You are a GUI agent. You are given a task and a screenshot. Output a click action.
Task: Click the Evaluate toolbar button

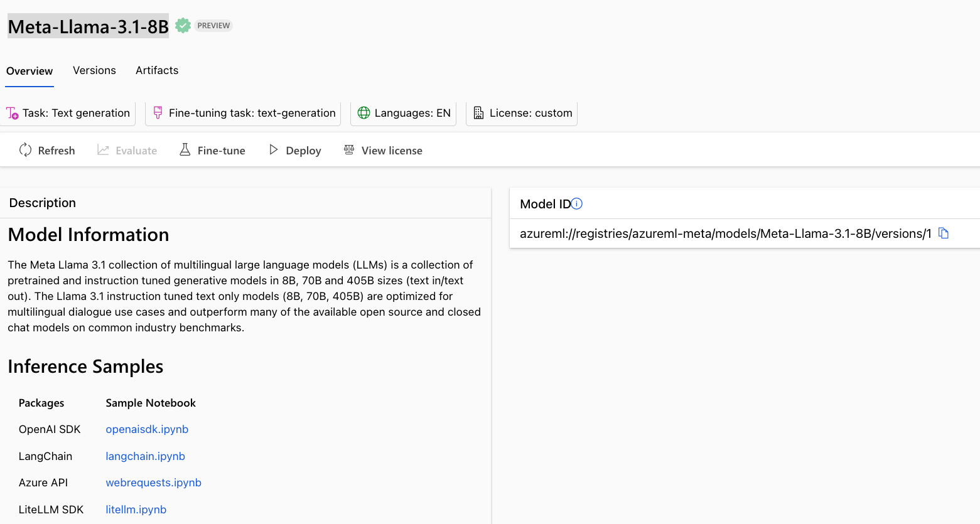click(127, 151)
